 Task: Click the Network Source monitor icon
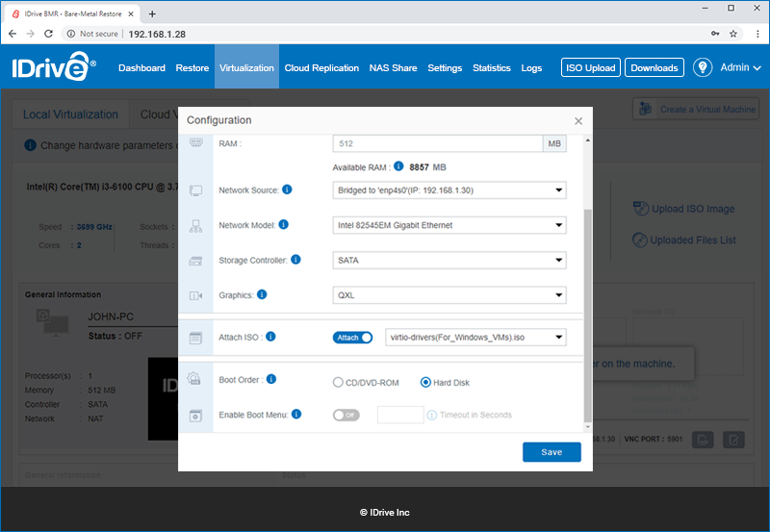(196, 190)
